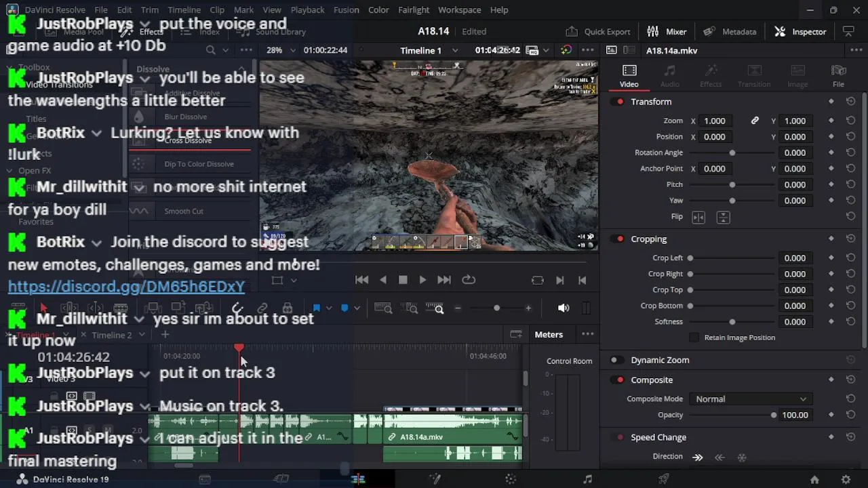Flip the clip horizontally
The image size is (868, 488).
(698, 218)
